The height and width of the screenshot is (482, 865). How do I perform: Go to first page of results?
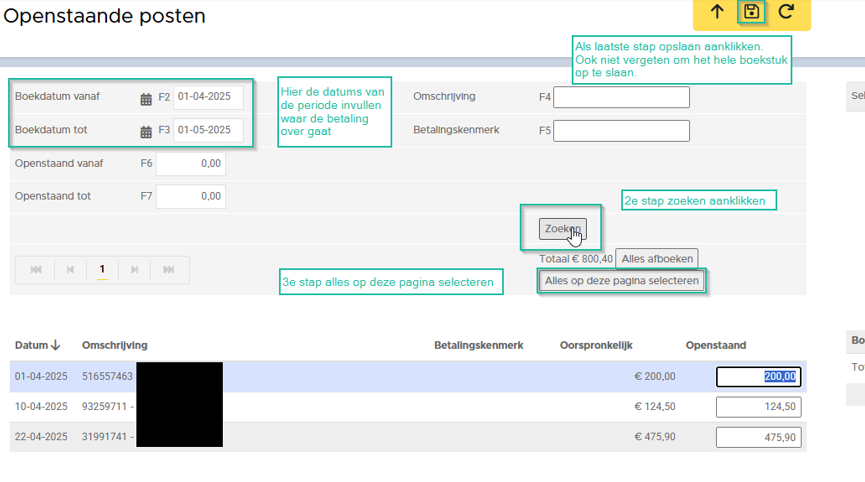[36, 270]
